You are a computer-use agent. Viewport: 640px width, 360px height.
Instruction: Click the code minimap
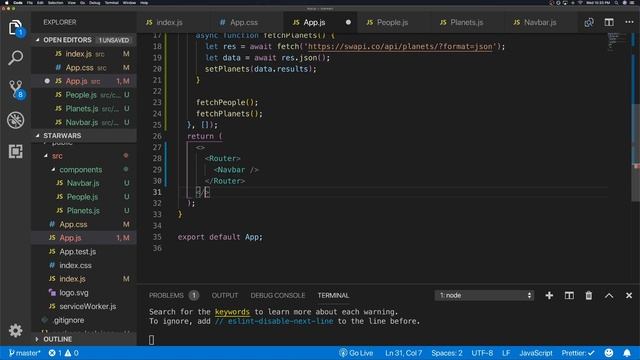point(616,42)
